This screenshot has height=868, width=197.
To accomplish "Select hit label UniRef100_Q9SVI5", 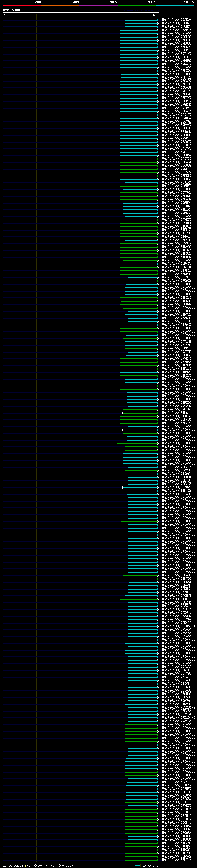I will [x=177, y=159].
